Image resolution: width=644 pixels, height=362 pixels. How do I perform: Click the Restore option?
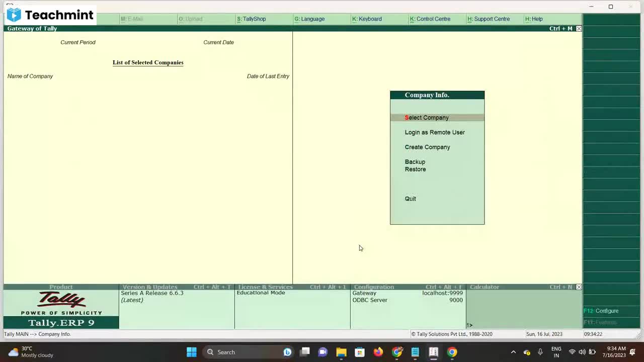click(x=415, y=169)
